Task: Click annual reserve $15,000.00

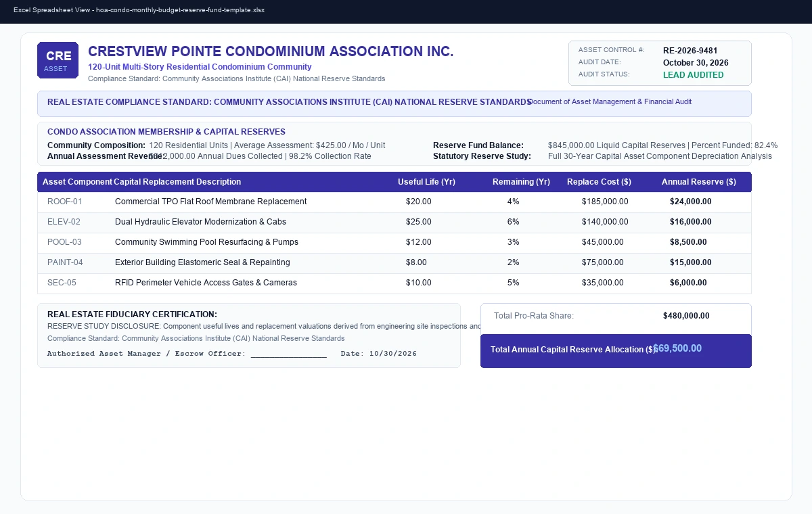Action: tap(691, 262)
